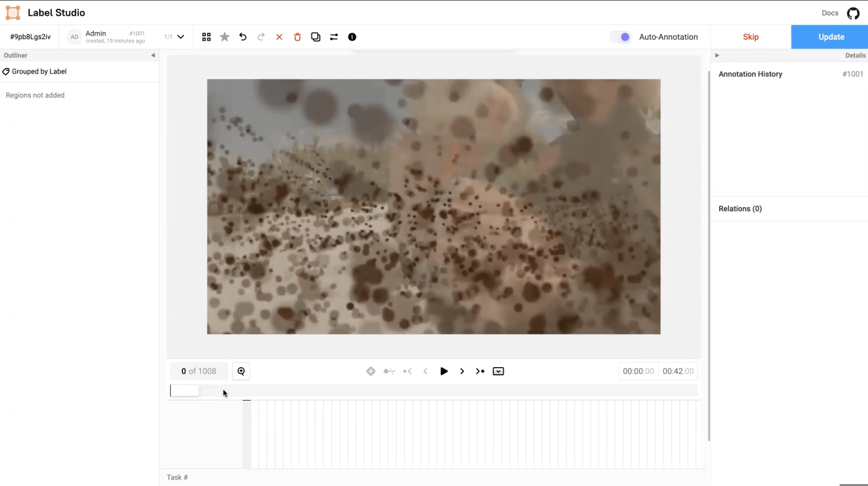Click the undo arrow icon
This screenshot has width=868, height=486.
pos(243,37)
